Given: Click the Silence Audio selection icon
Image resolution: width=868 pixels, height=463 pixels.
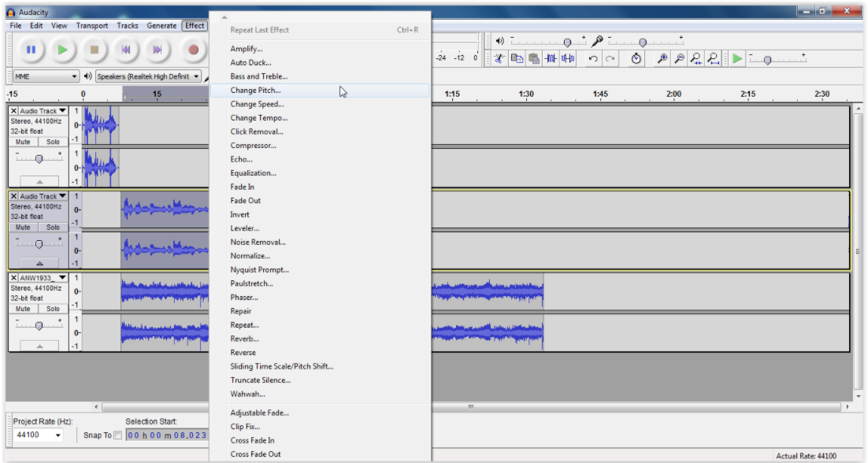Looking at the screenshot, I should point(569,58).
